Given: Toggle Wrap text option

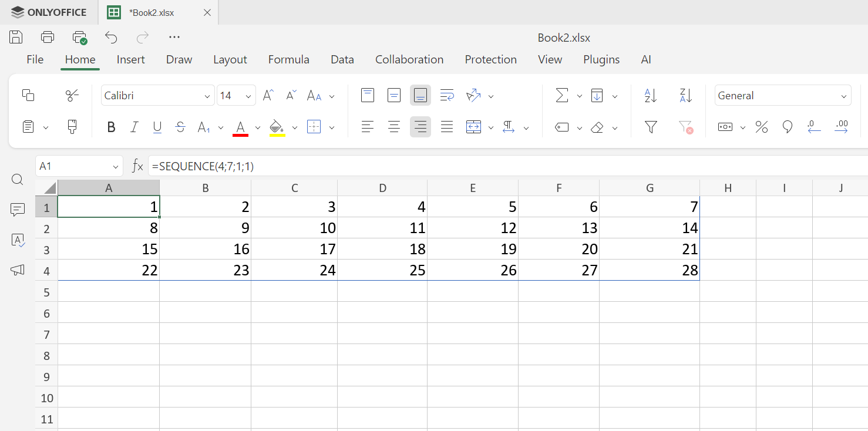Looking at the screenshot, I should [447, 96].
